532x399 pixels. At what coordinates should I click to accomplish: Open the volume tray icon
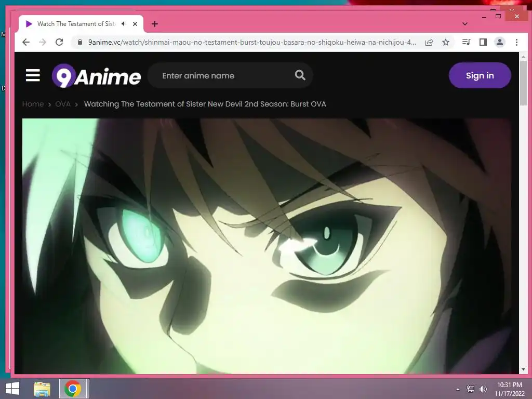[x=483, y=389]
